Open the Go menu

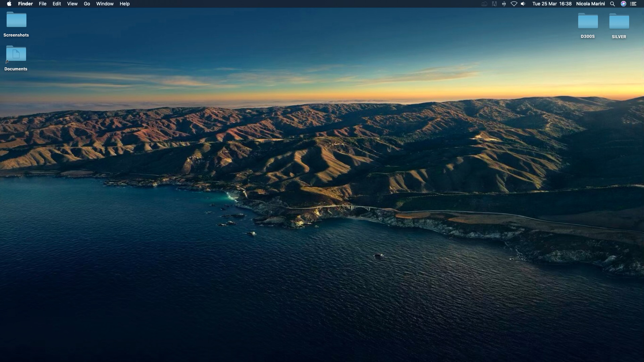[87, 4]
